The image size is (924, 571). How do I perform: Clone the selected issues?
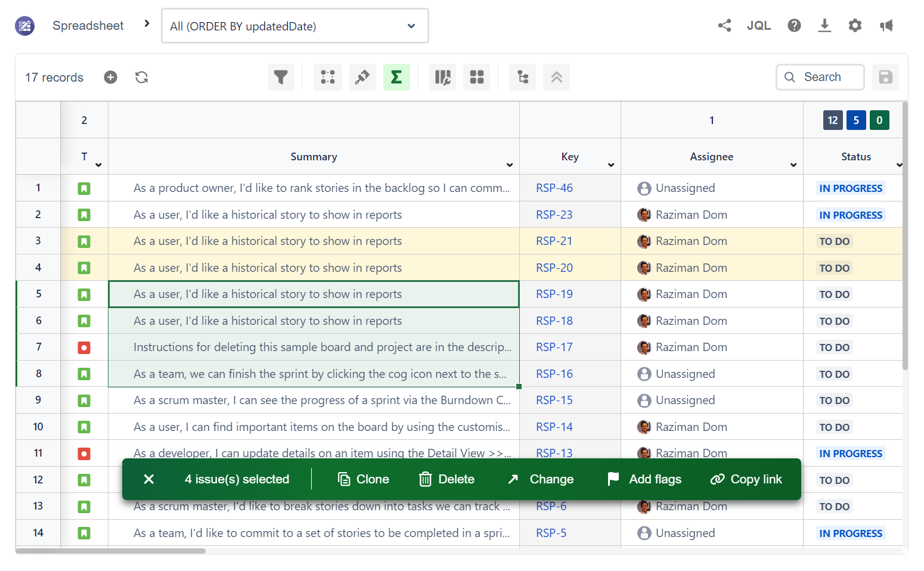(364, 479)
